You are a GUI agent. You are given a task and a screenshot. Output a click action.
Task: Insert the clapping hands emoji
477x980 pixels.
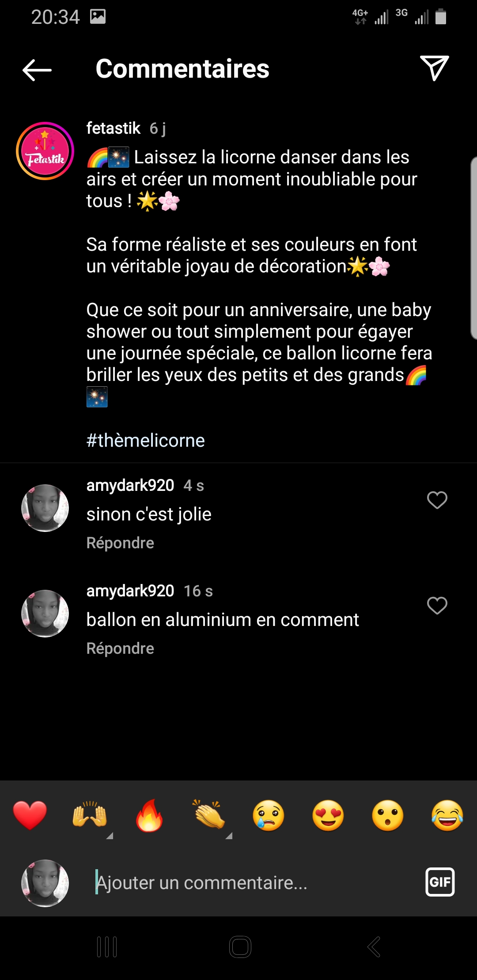pyautogui.click(x=209, y=815)
